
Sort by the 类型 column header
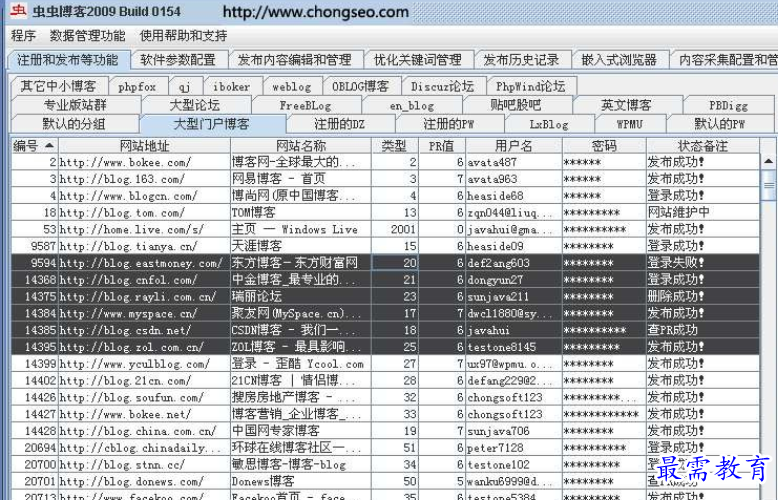(x=394, y=146)
